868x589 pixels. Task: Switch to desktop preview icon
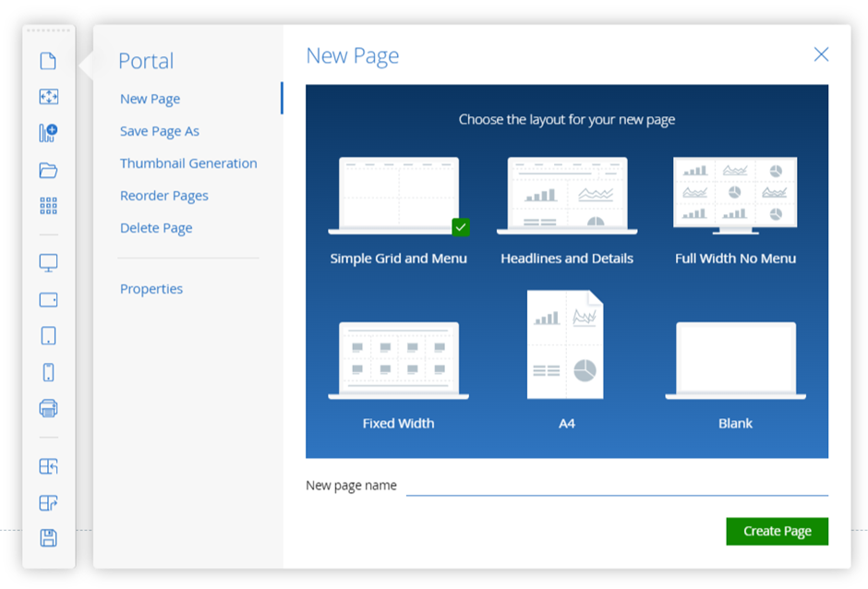50,263
